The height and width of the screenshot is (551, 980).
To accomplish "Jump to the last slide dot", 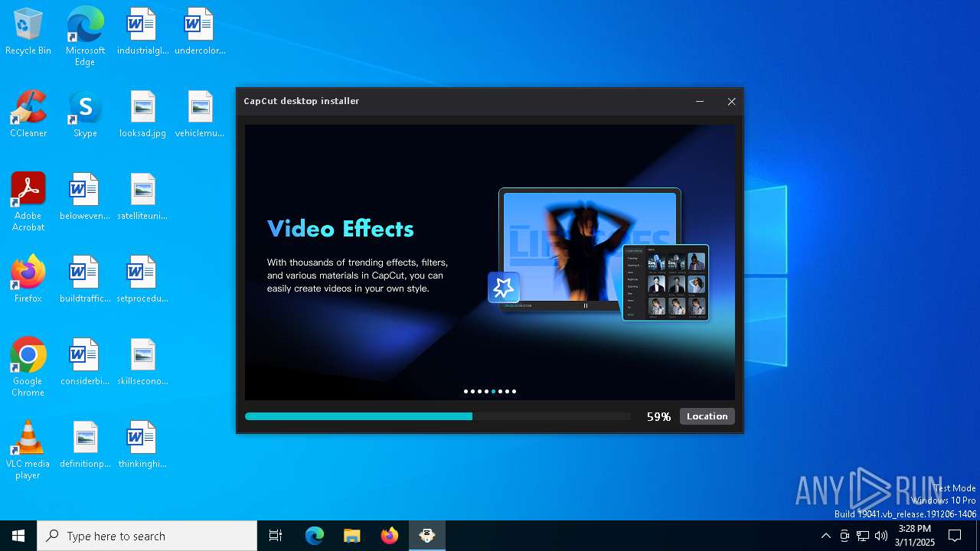I will tap(514, 391).
